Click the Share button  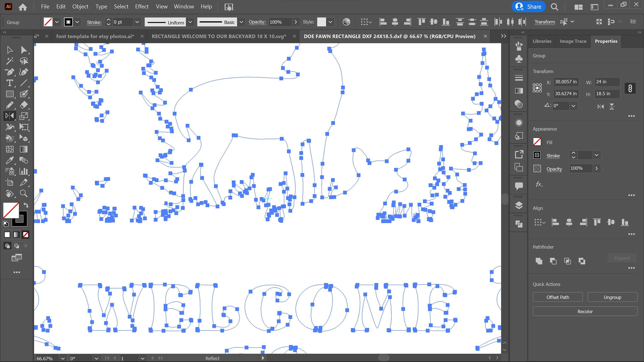pos(528,7)
